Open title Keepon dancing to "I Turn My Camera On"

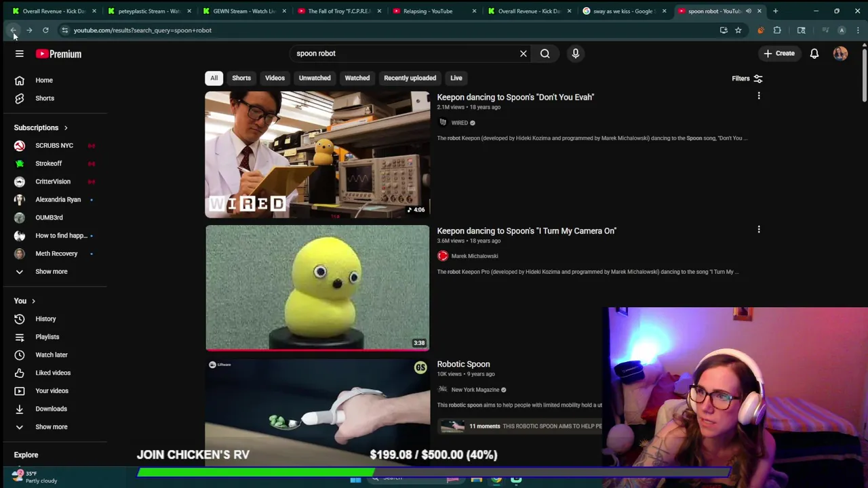[526, 230]
